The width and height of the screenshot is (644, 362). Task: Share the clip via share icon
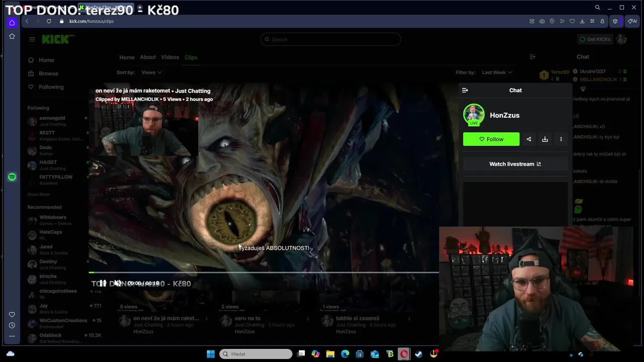tap(529, 139)
